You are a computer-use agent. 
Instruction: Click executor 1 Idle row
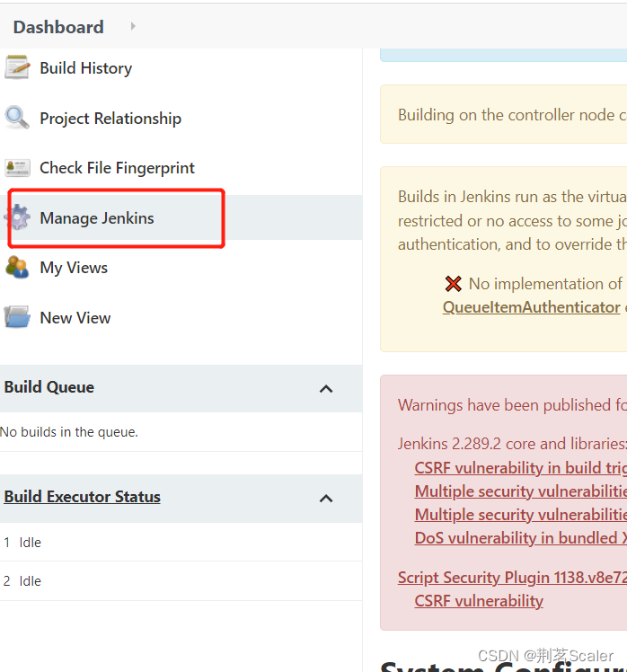coord(181,542)
